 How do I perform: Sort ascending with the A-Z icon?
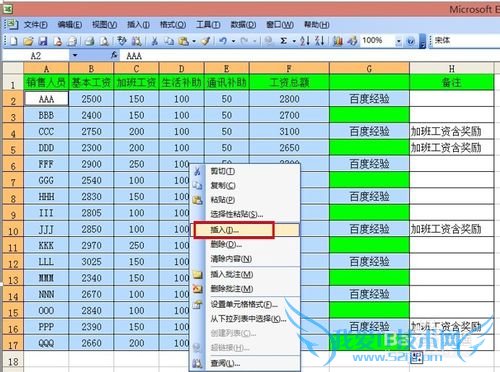click(x=305, y=41)
